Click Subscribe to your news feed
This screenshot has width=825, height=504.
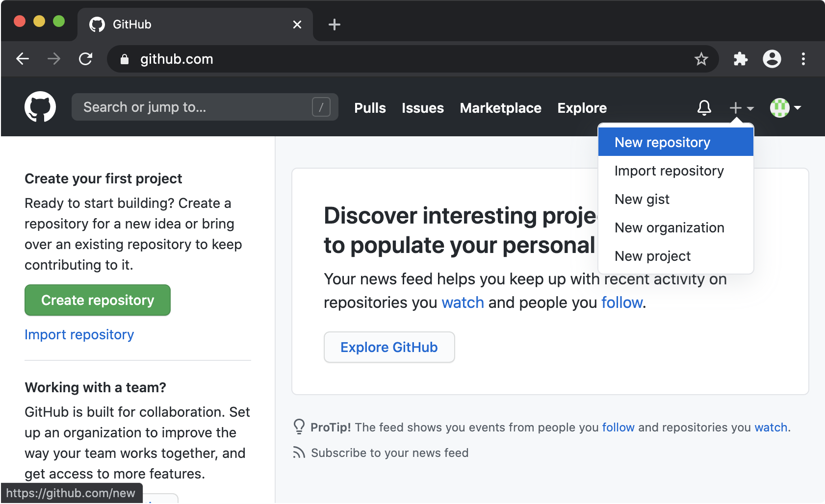tap(390, 453)
